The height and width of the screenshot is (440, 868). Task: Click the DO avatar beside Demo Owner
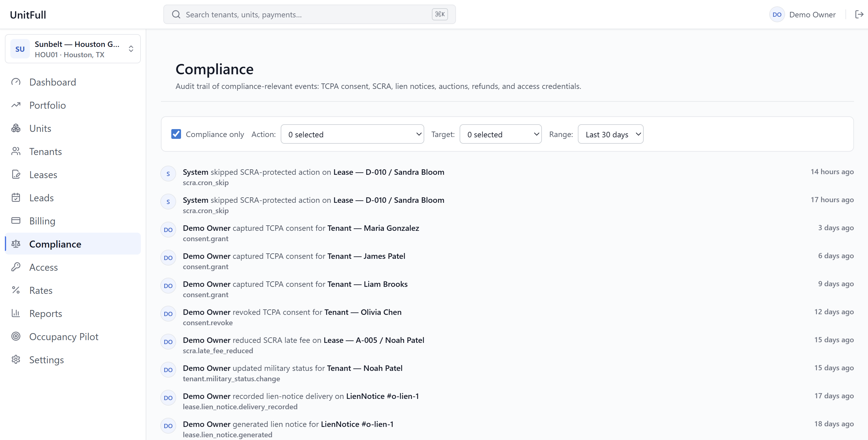point(777,15)
